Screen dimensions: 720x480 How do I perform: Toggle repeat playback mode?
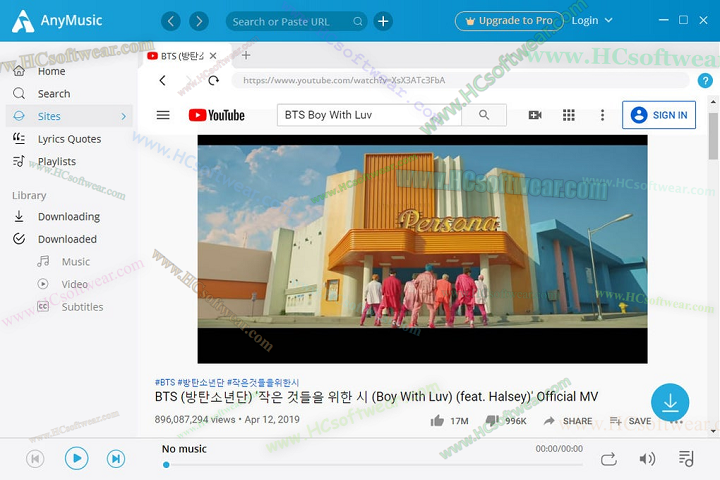tap(608, 459)
